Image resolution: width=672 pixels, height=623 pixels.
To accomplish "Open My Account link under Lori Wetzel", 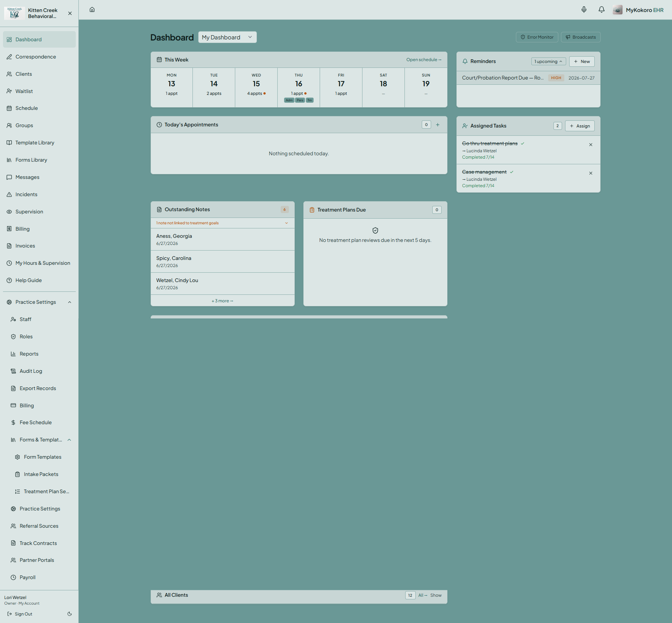I will tap(29, 603).
